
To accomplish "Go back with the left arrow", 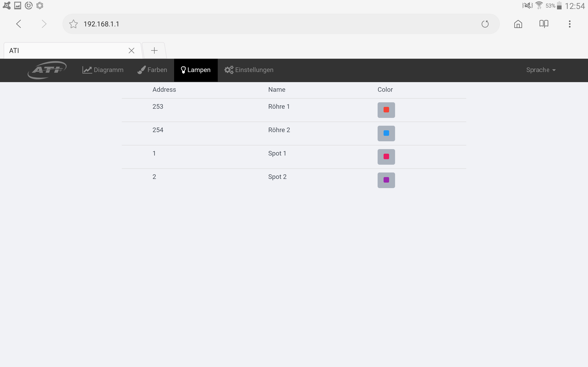I will point(19,24).
